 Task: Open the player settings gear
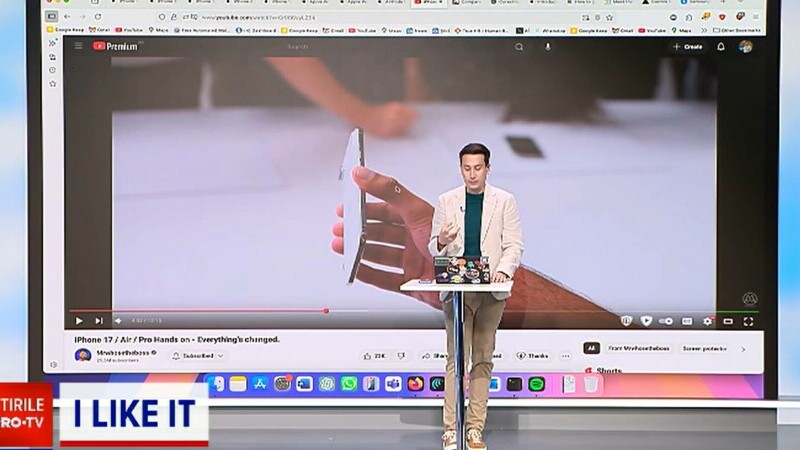[707, 321]
